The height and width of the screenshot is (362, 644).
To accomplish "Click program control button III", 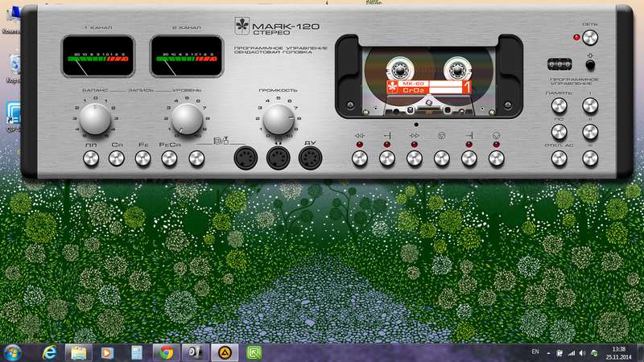I will [590, 158].
